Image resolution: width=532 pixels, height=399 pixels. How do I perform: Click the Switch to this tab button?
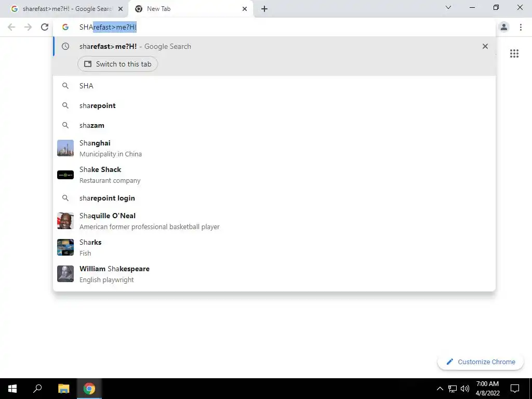pos(117,64)
